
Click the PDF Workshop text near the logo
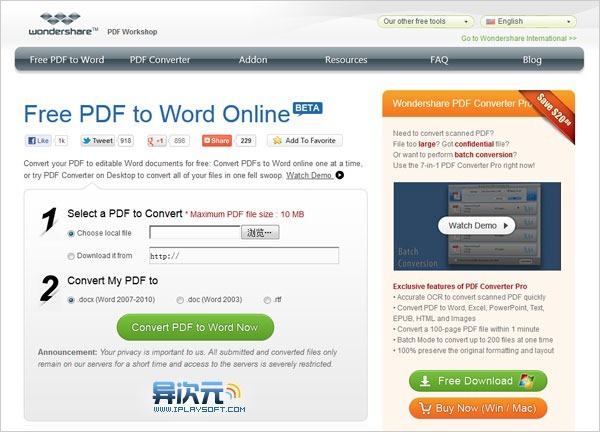(132, 32)
